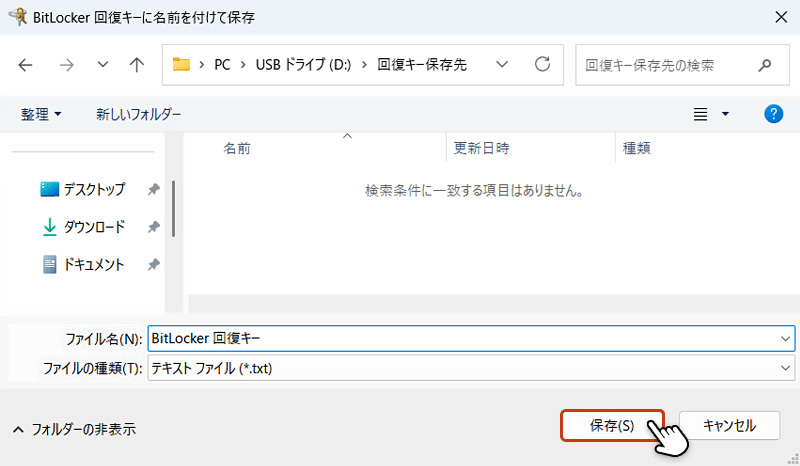Expand the chevron after PC breadcrumb
The width and height of the screenshot is (800, 466).
[x=243, y=65]
